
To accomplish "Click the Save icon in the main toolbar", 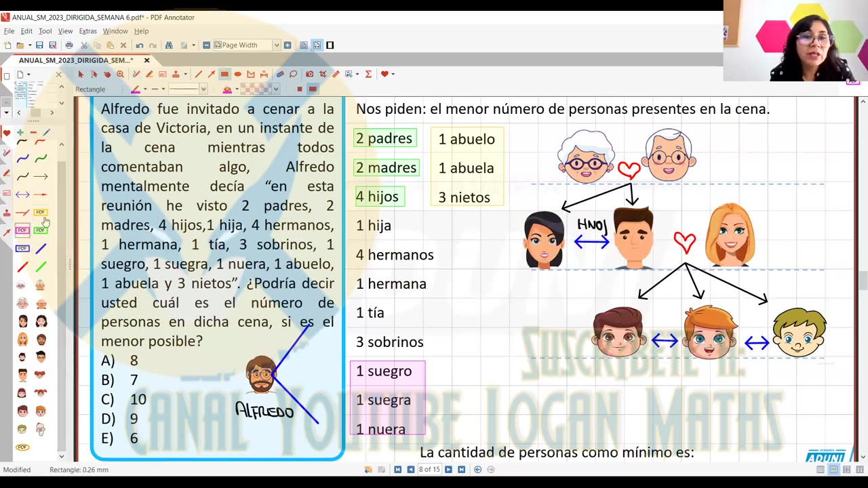I will (39, 45).
